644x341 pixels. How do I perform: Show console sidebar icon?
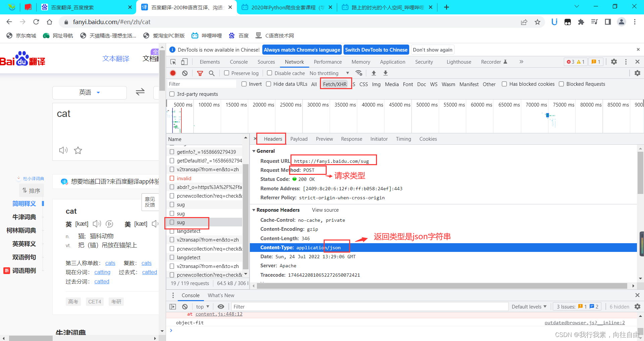pos(173,306)
